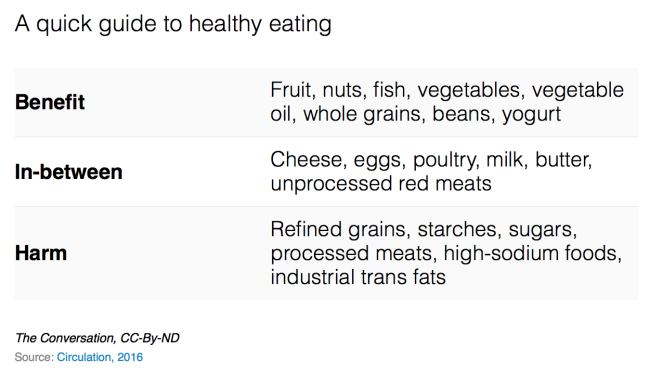The height and width of the screenshot is (385, 650).
Task: Select the Harm row label
Action: point(41,253)
